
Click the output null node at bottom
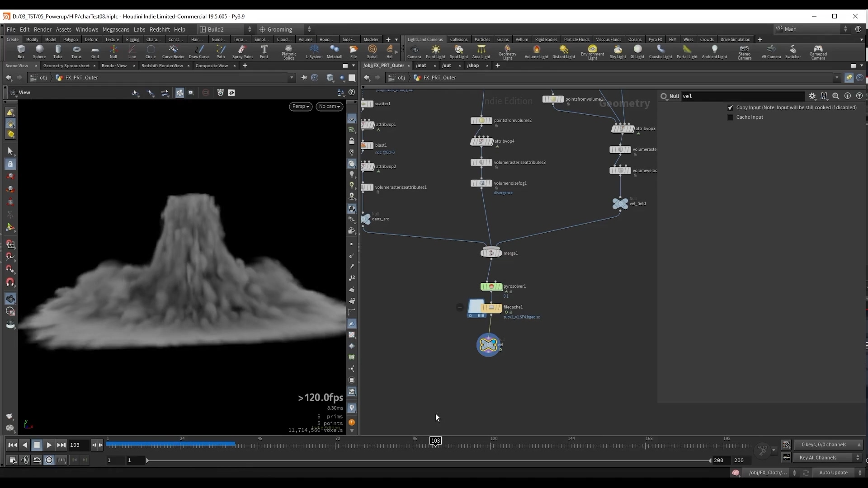tap(488, 344)
